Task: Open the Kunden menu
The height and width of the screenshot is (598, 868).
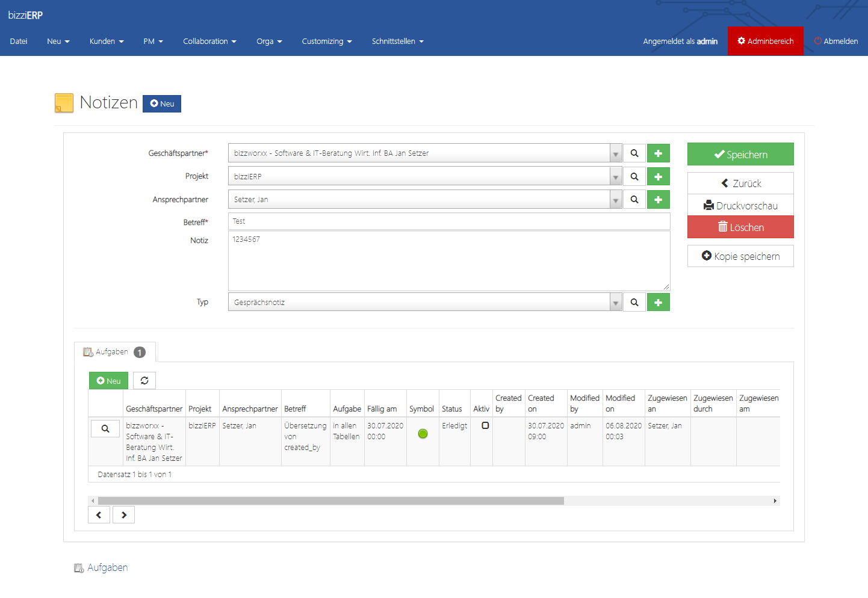Action: 107,42
